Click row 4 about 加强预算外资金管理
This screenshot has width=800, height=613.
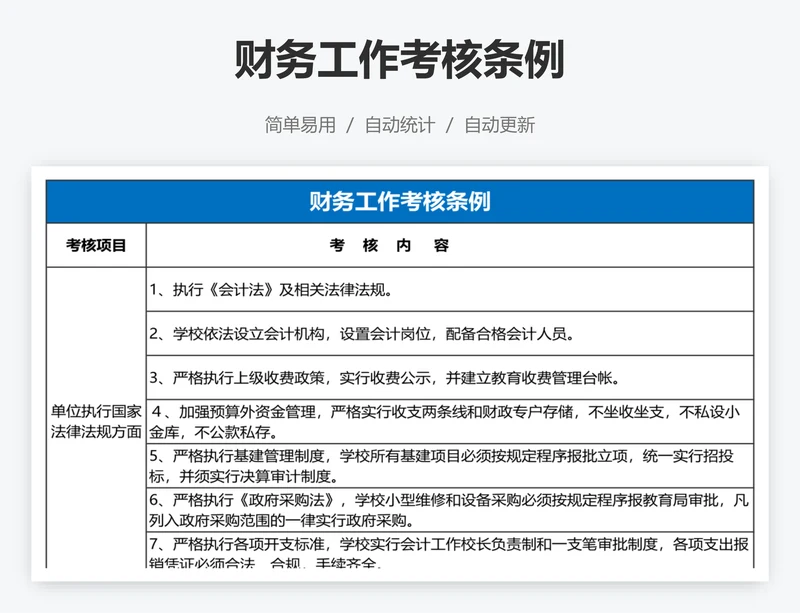[450, 422]
